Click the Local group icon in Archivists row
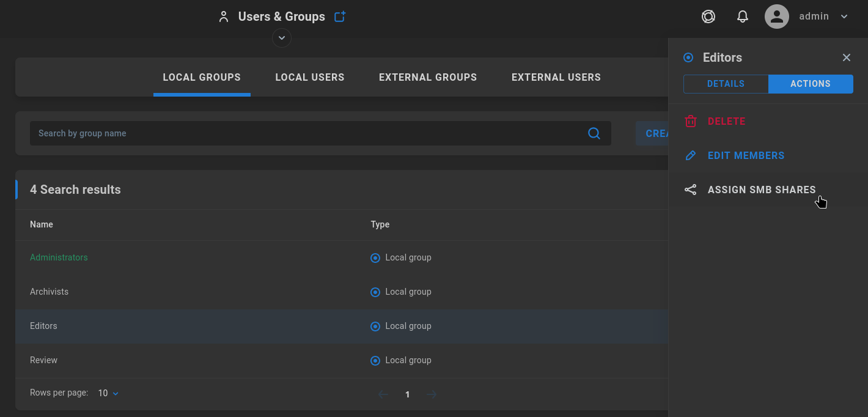Screen dimensions: 868x417 (375, 292)
